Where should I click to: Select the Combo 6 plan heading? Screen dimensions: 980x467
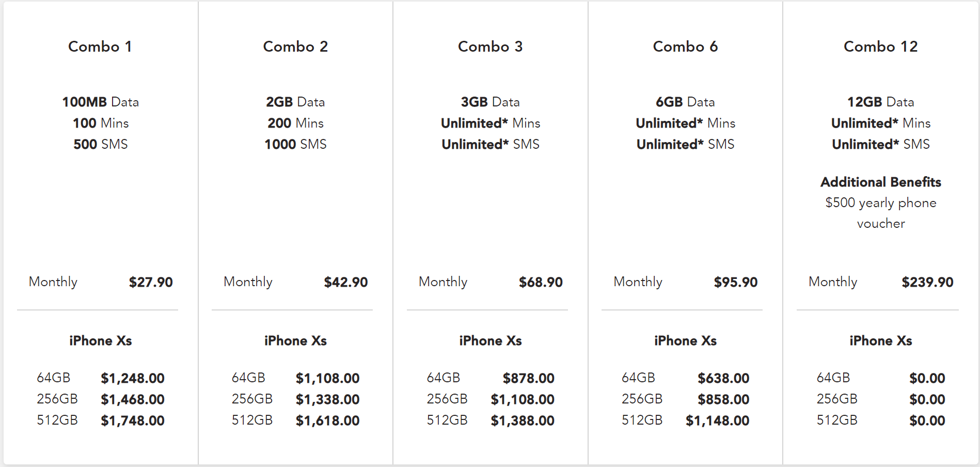[685, 46]
